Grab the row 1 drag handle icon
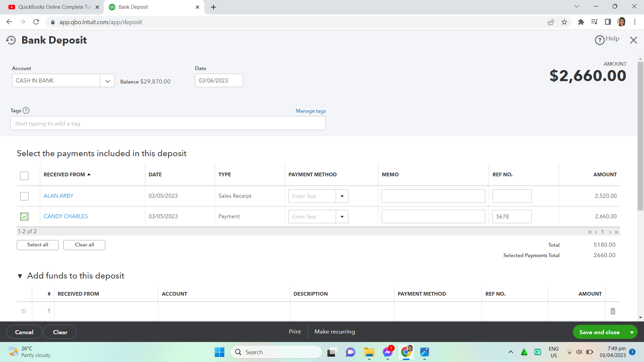644x362 pixels. tap(23, 311)
